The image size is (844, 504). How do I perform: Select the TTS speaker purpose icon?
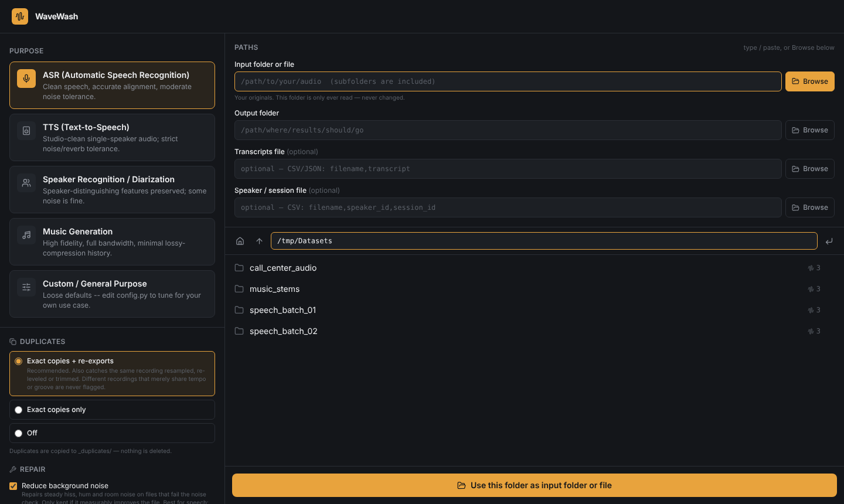pos(26,131)
